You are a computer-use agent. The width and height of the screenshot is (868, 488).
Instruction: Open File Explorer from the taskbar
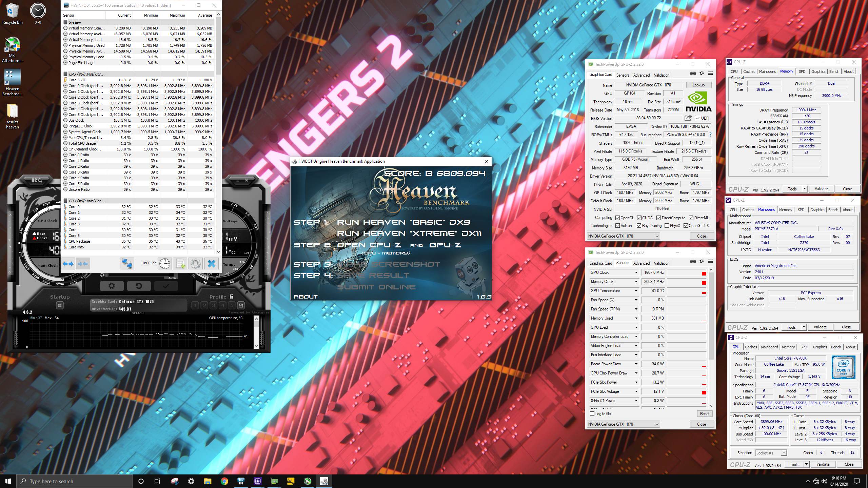[x=208, y=481]
